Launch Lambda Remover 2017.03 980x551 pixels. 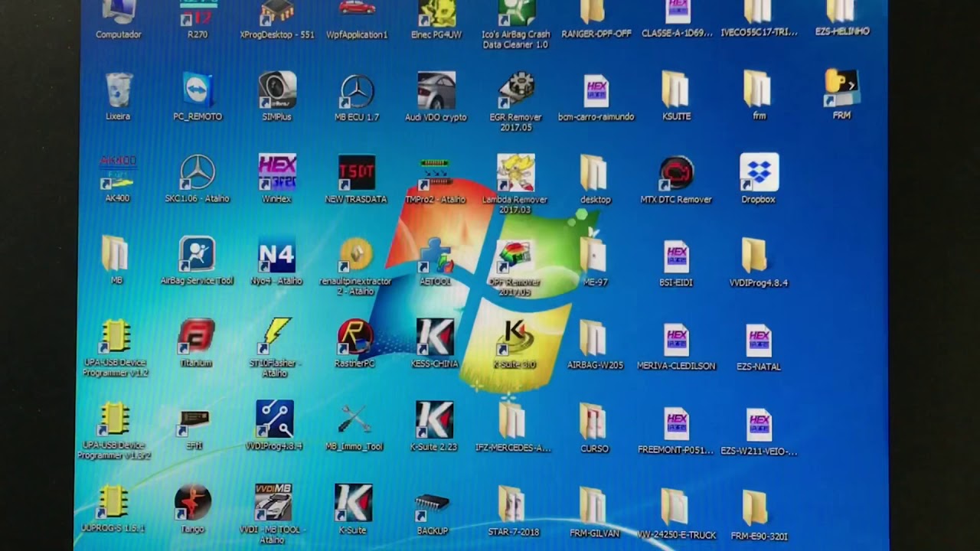click(x=515, y=184)
